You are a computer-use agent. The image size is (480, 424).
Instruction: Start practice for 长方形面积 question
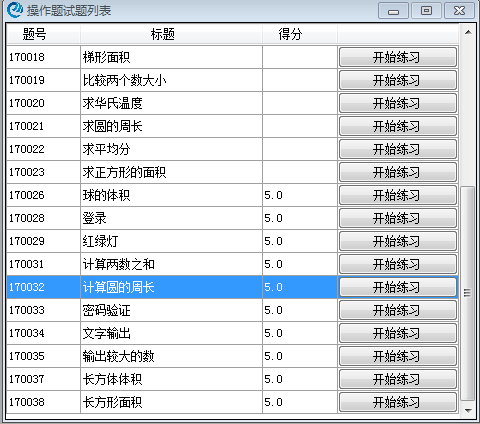[398, 402]
